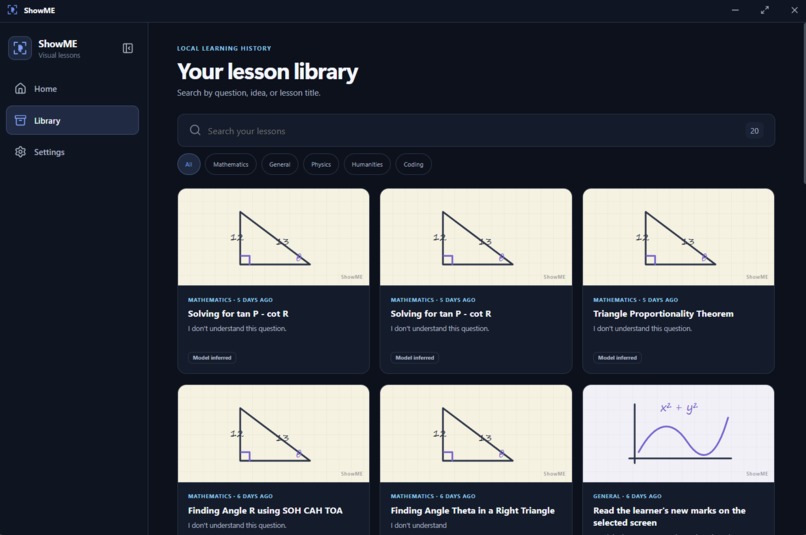Viewport: 806px width, 535px height.
Task: Click the 20 lesson count badge
Action: [754, 131]
